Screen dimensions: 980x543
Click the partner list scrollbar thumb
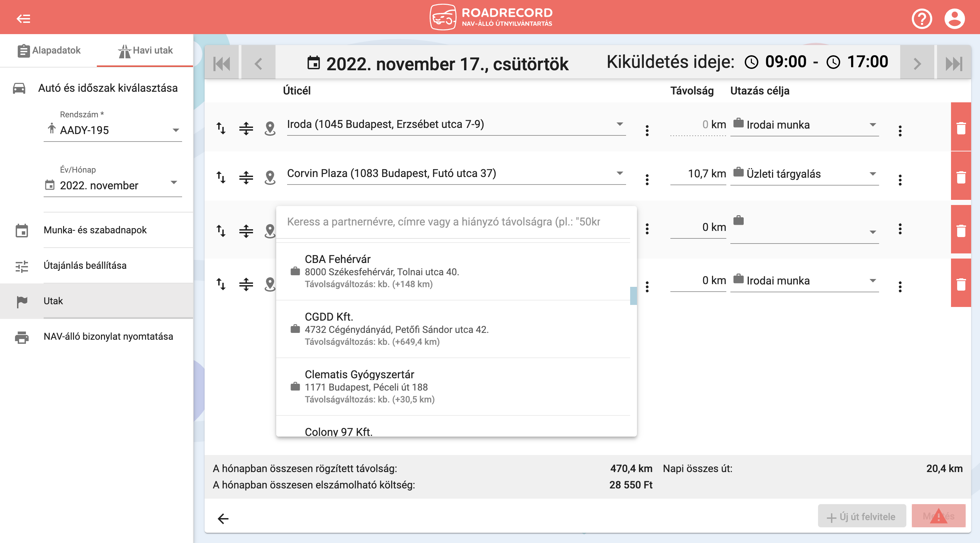634,296
